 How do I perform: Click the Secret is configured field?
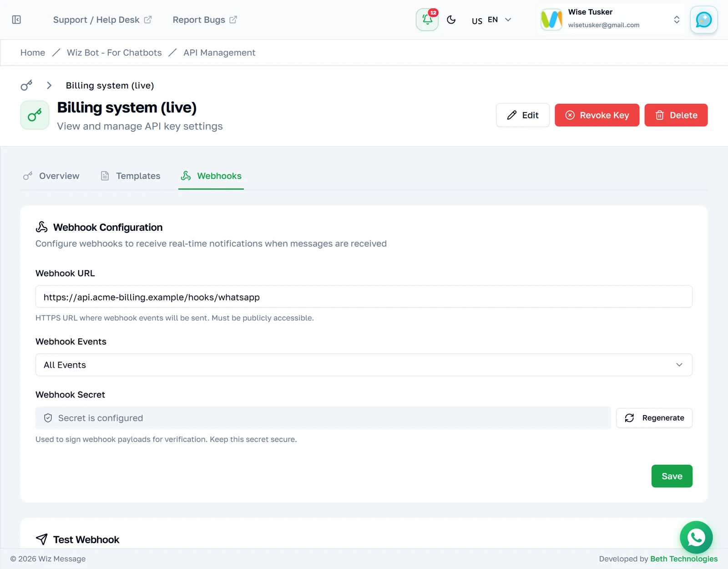(x=323, y=418)
